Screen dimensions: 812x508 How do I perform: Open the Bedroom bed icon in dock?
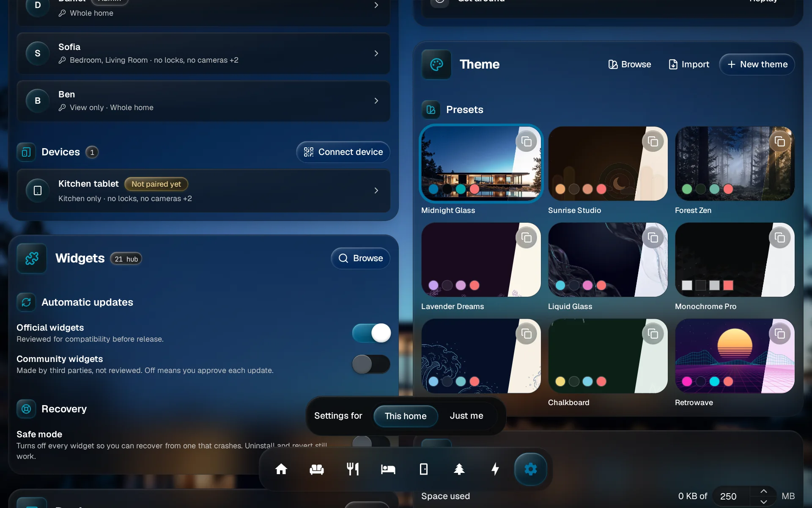coord(388,469)
